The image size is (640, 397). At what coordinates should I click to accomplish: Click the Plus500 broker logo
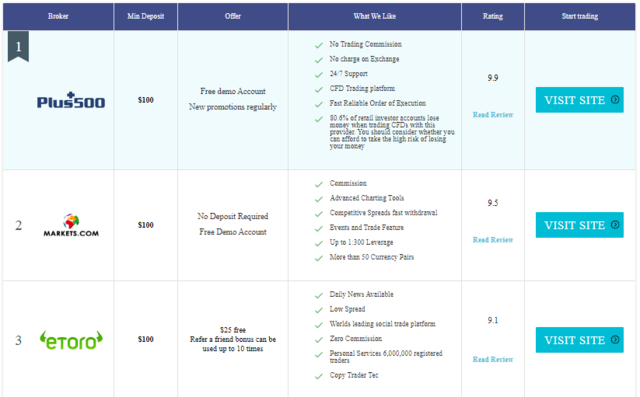point(71,100)
